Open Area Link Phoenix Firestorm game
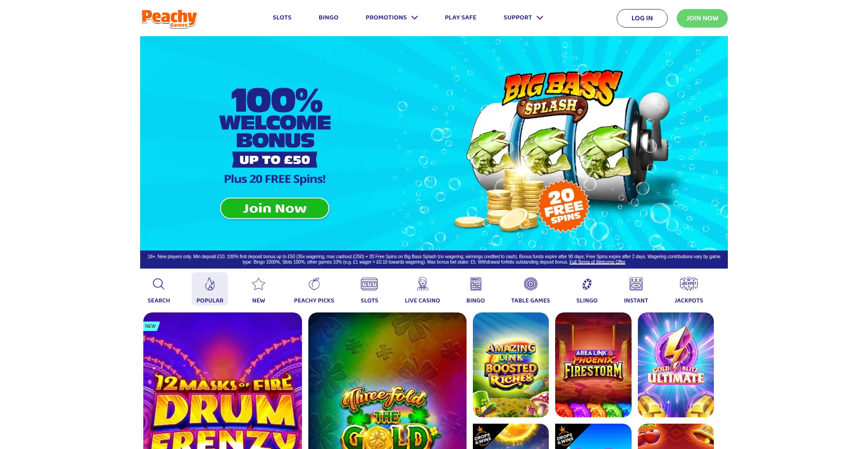The height and width of the screenshot is (449, 868). (593, 365)
